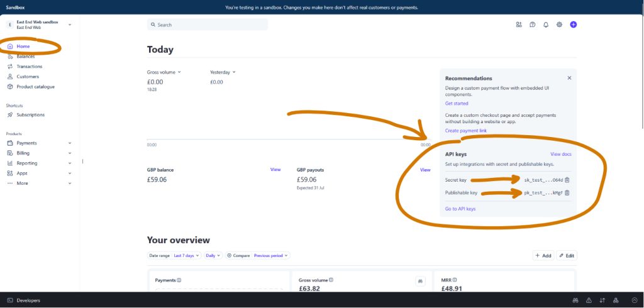Click the More ellipsis icon
644x308 pixels.
[10, 183]
